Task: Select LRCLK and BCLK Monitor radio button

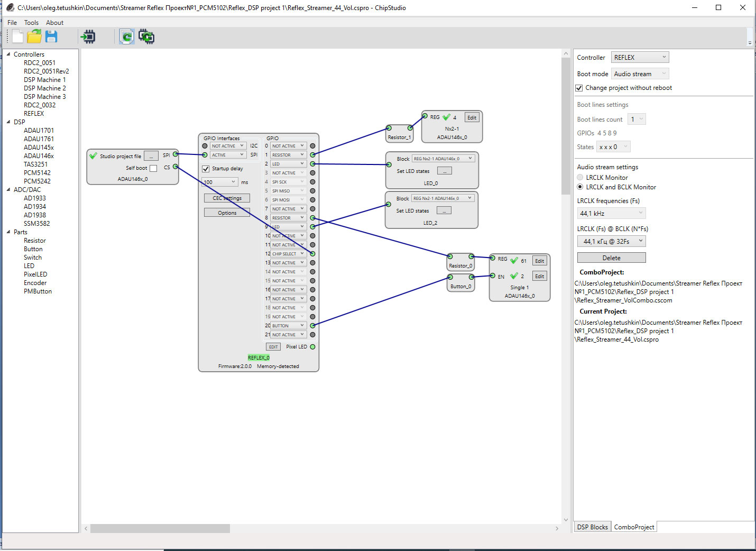Action: coord(580,187)
